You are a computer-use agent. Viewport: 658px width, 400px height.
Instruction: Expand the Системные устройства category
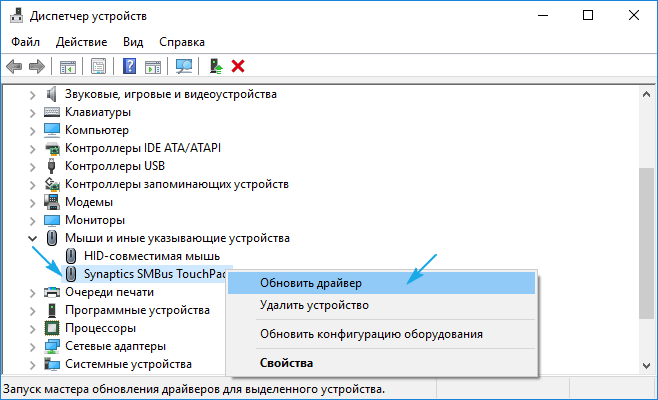click(32, 366)
